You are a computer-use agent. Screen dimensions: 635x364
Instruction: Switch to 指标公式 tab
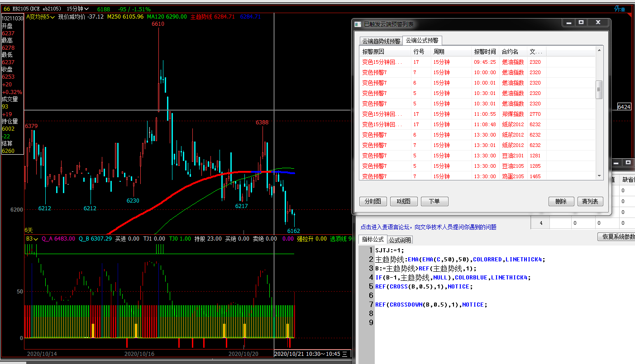[372, 239]
